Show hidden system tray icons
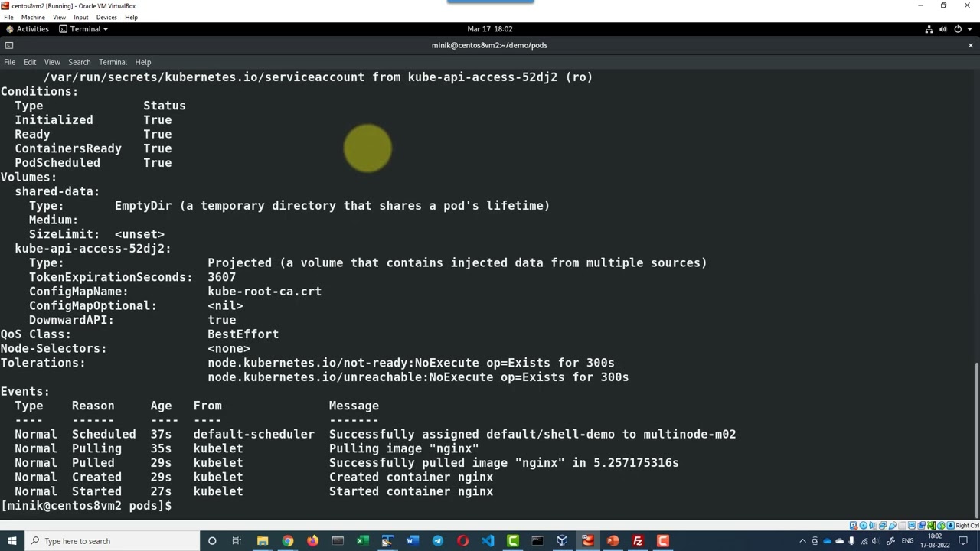The height and width of the screenshot is (551, 980). point(802,541)
